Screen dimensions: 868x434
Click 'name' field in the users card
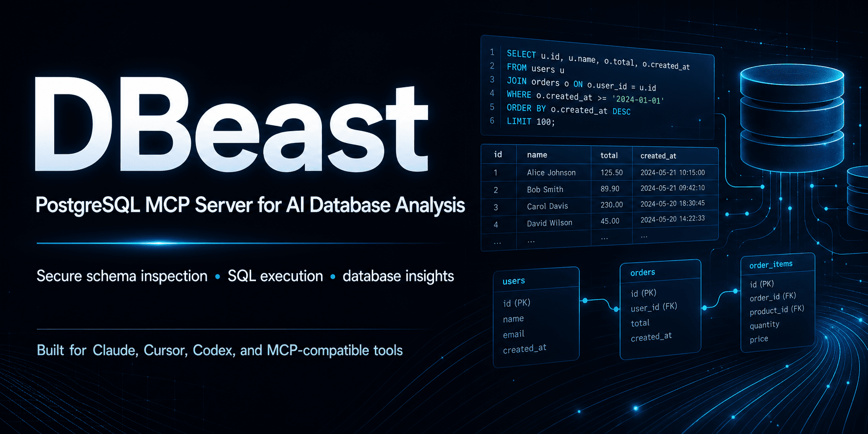pos(513,319)
